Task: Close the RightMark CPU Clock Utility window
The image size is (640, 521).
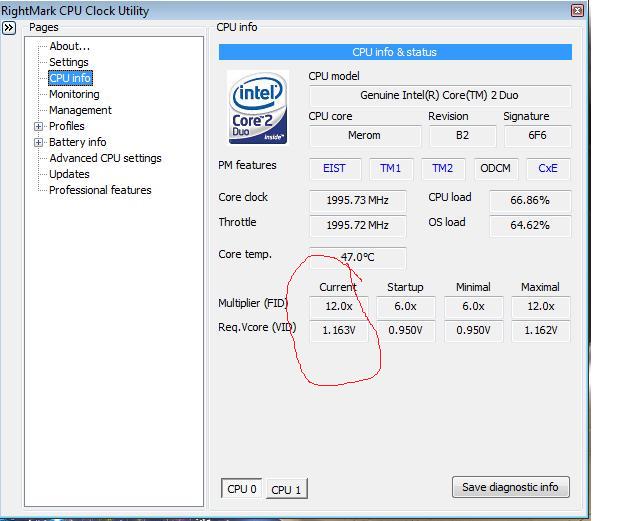Action: click(x=577, y=11)
